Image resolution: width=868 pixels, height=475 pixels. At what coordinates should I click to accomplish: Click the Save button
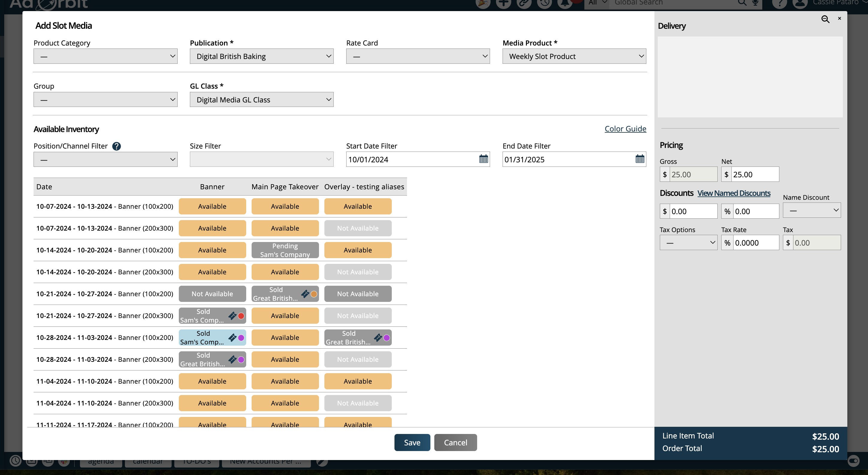[412, 442]
